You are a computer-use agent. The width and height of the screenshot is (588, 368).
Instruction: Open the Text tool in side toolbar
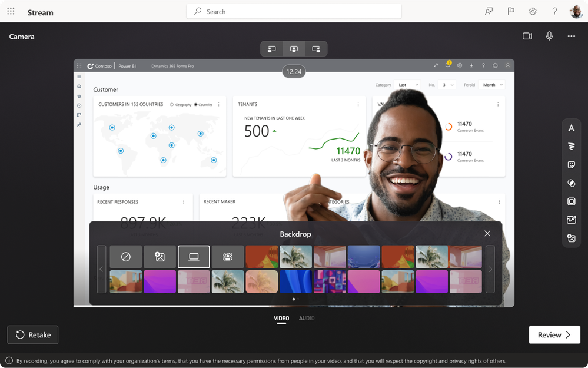pos(571,128)
